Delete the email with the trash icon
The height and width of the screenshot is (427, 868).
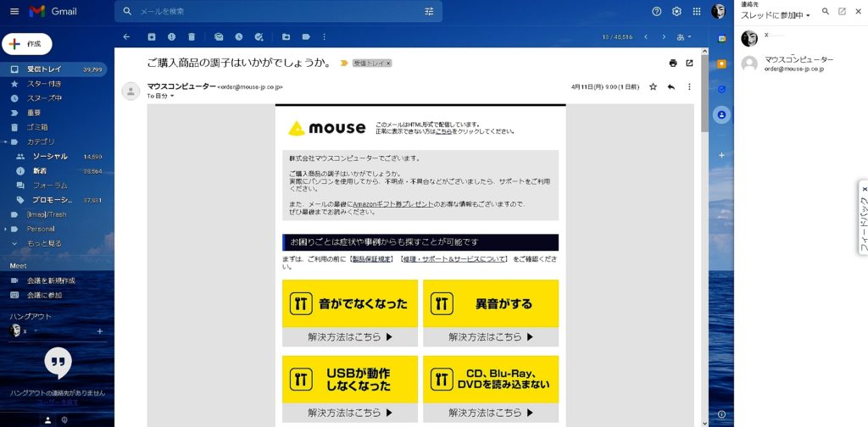click(192, 37)
